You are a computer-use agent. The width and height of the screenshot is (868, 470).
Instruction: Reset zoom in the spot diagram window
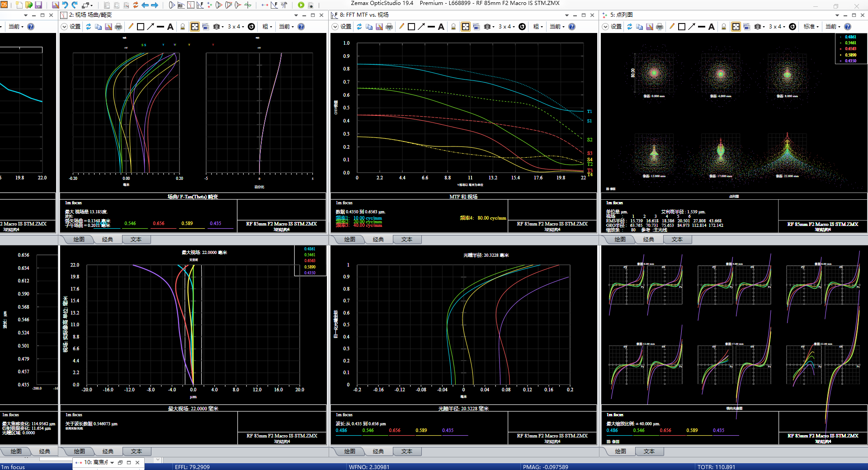[793, 27]
